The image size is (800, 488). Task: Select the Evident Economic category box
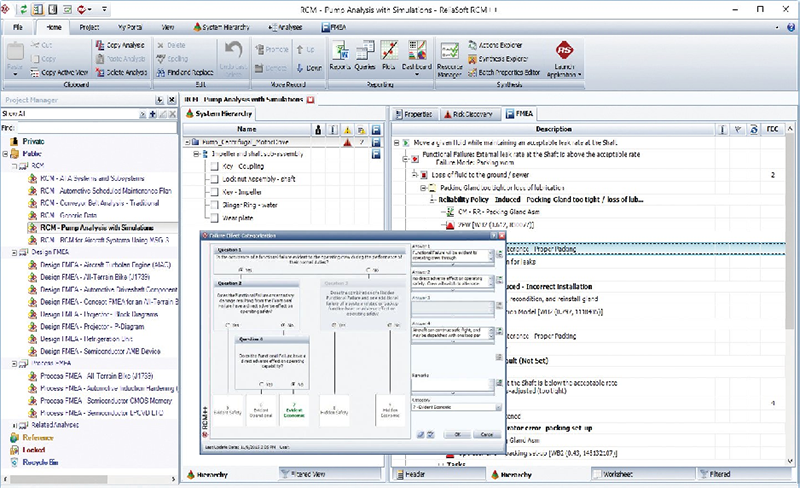point(294,409)
